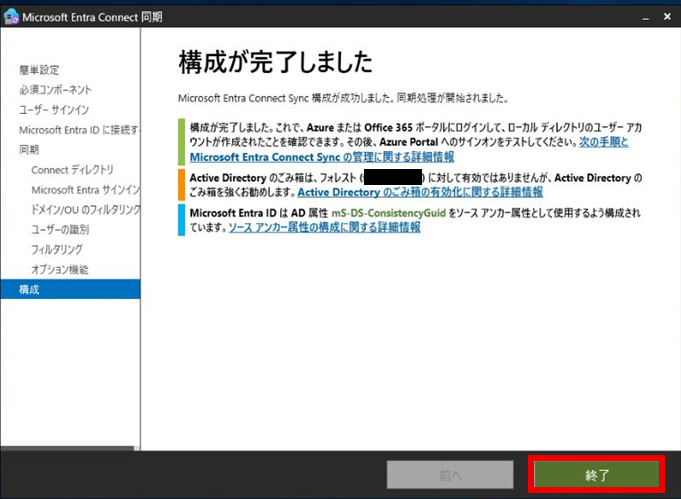Close the Entra Connect wizard window

665,17
